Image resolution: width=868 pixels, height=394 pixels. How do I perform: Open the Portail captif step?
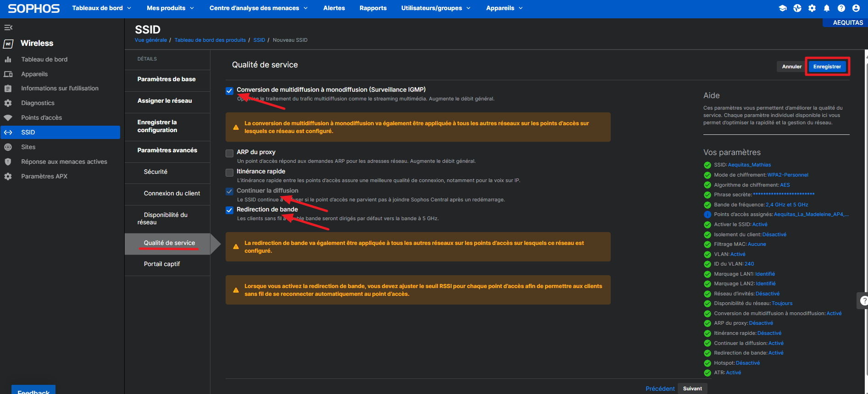[x=167, y=264]
